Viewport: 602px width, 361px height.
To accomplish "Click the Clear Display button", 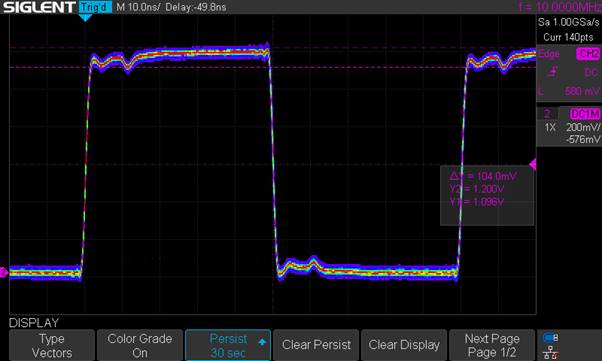I will tap(404, 345).
